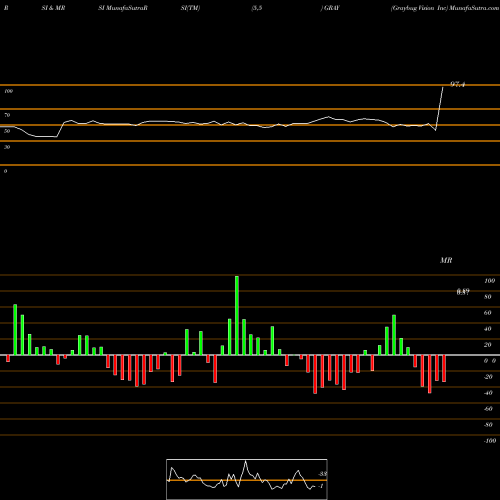The width and height of the screenshot is (500, 500).
Task: Click the last red MR bar on right
Action: [x=444, y=368]
